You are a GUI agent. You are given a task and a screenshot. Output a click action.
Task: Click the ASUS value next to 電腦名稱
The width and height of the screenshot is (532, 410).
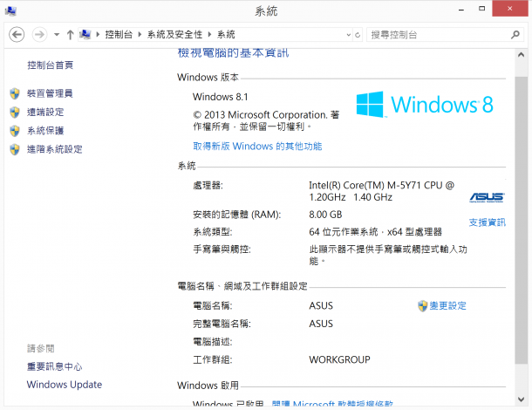pyautogui.click(x=321, y=306)
